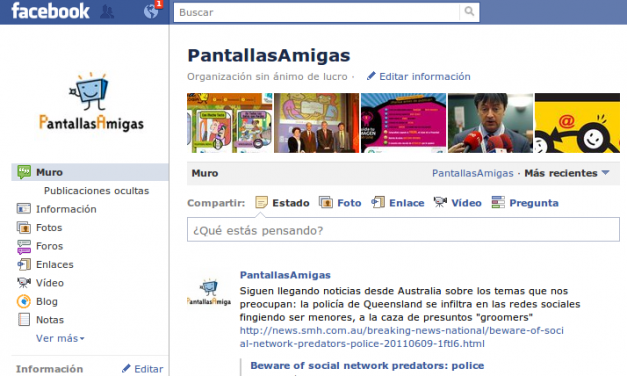Open friend requests icon in header
The height and width of the screenshot is (376, 627).
click(x=106, y=12)
